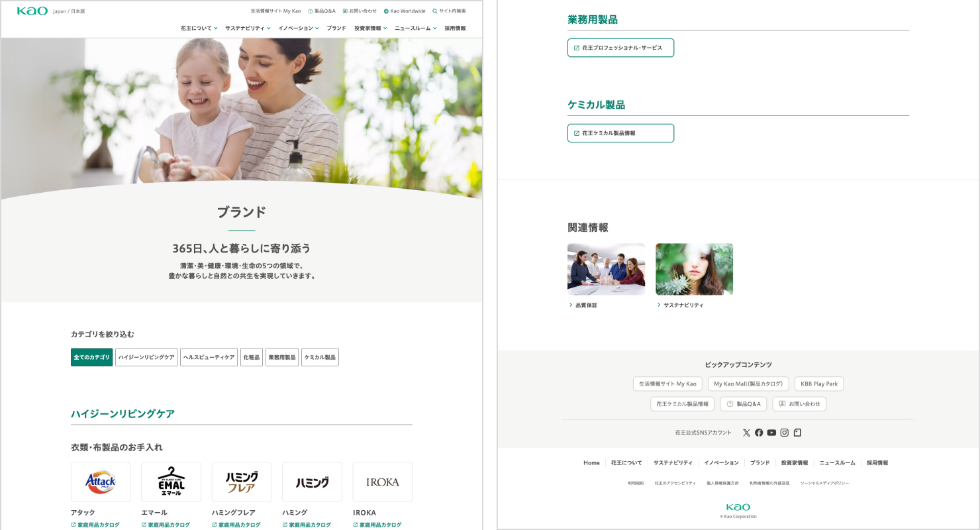
Task: Open イノベーション in the footer navigation
Action: [x=721, y=463]
